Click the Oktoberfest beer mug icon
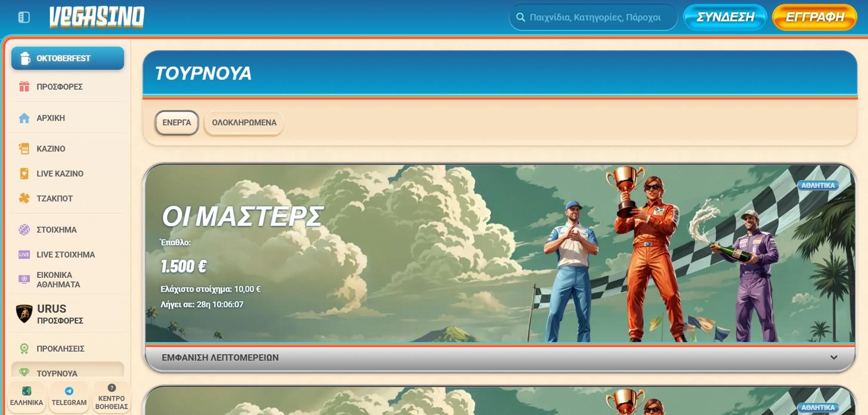Screen dimensions: 868x415 [24, 58]
